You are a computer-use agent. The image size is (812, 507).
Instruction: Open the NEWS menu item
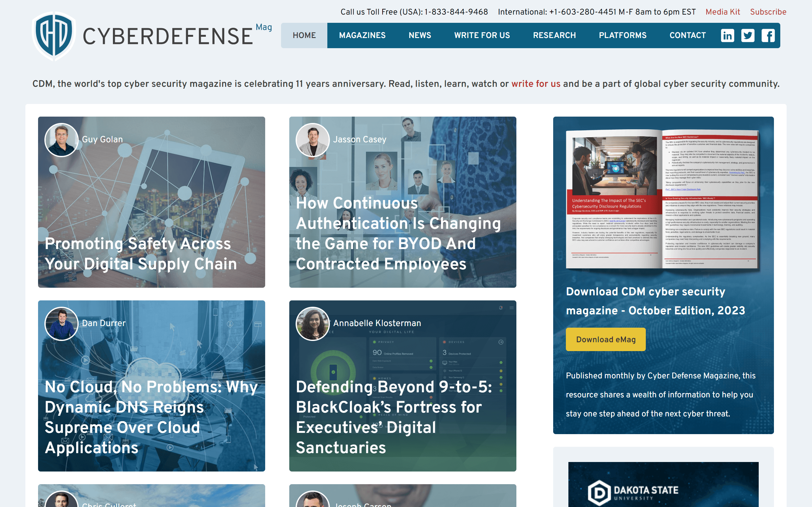click(x=419, y=35)
